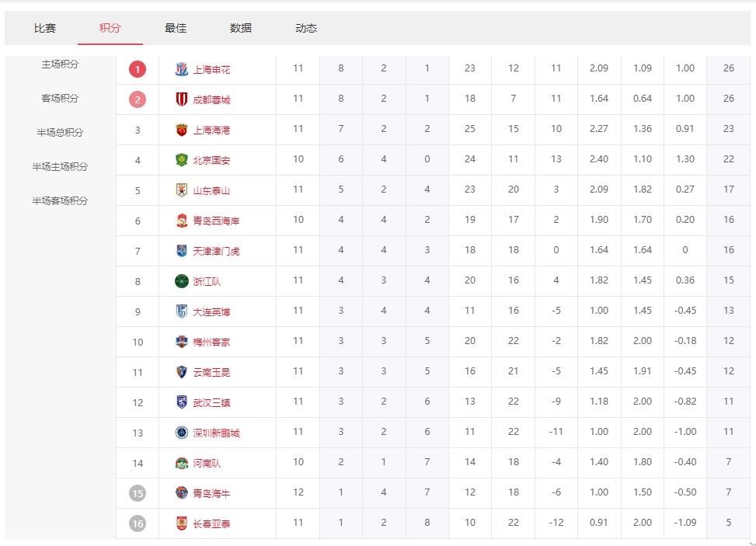
Task: Click the rank 16 gray badge
Action: (138, 523)
